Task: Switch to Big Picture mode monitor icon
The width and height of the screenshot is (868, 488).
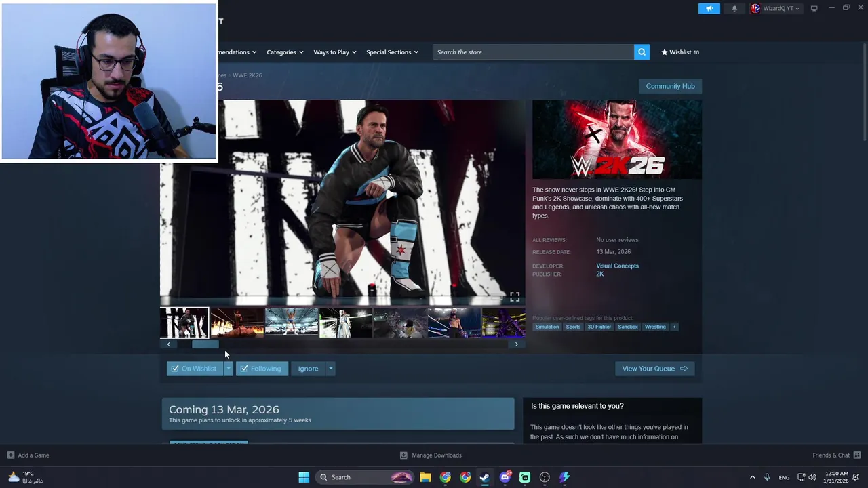Action: click(814, 8)
